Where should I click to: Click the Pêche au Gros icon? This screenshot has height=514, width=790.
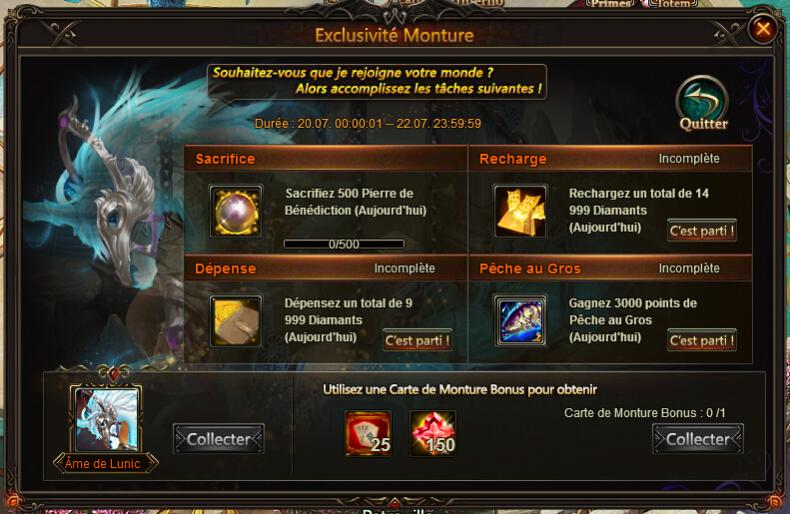tap(520, 322)
